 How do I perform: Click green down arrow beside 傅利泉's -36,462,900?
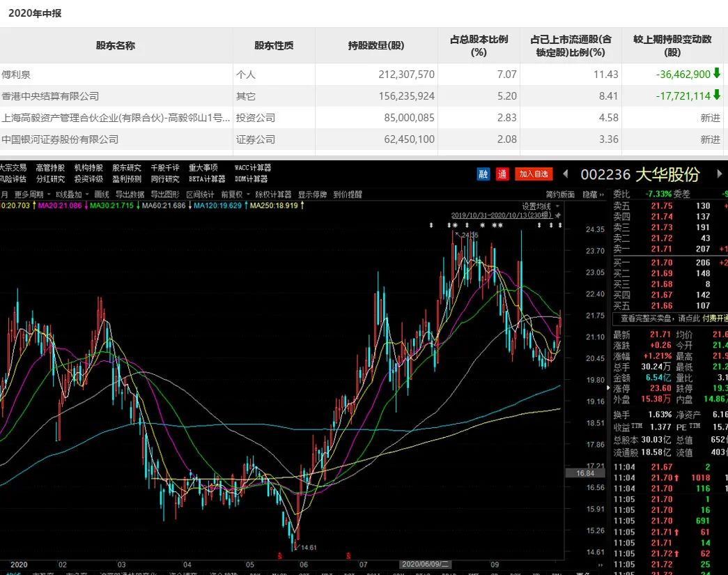717,74
